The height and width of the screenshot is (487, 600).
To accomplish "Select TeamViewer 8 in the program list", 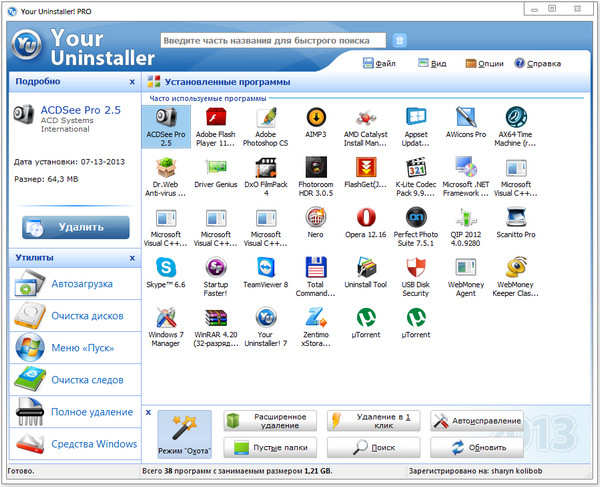I will click(265, 268).
